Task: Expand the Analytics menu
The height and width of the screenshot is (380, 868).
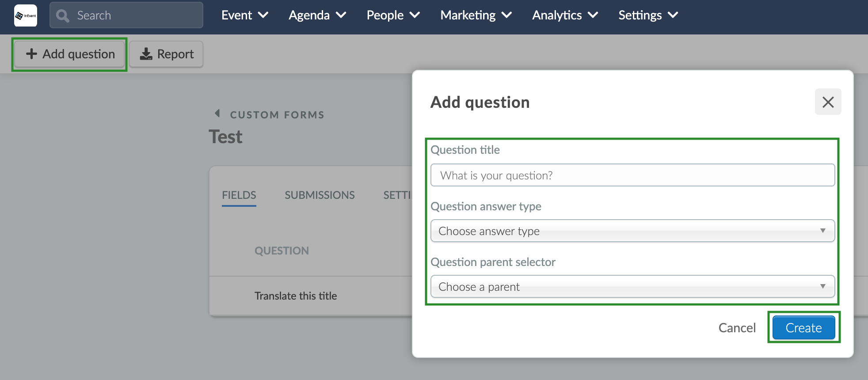Action: pyautogui.click(x=565, y=15)
